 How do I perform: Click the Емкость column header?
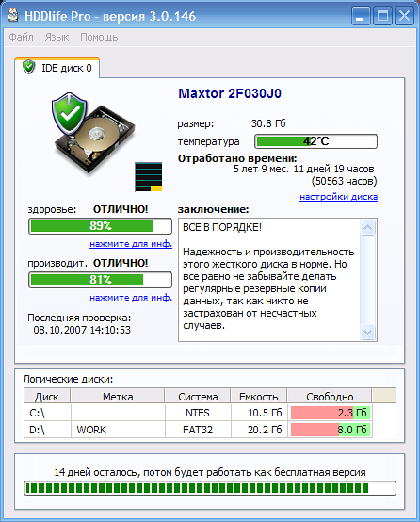point(259,396)
